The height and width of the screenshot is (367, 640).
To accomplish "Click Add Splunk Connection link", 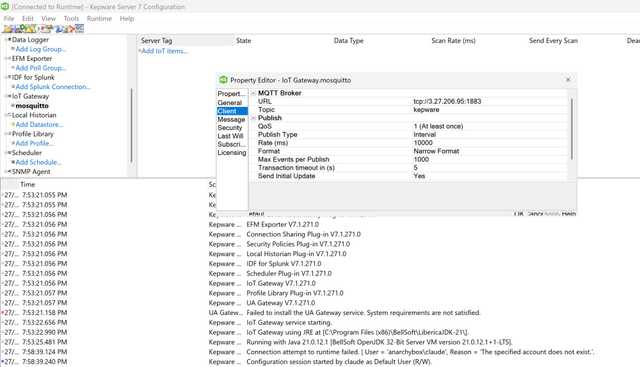I will point(53,87).
